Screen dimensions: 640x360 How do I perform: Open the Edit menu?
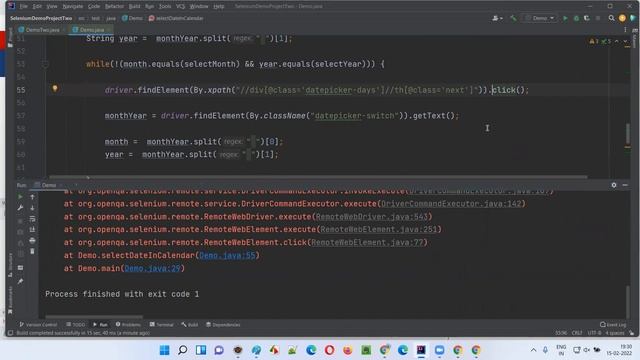(x=37, y=7)
